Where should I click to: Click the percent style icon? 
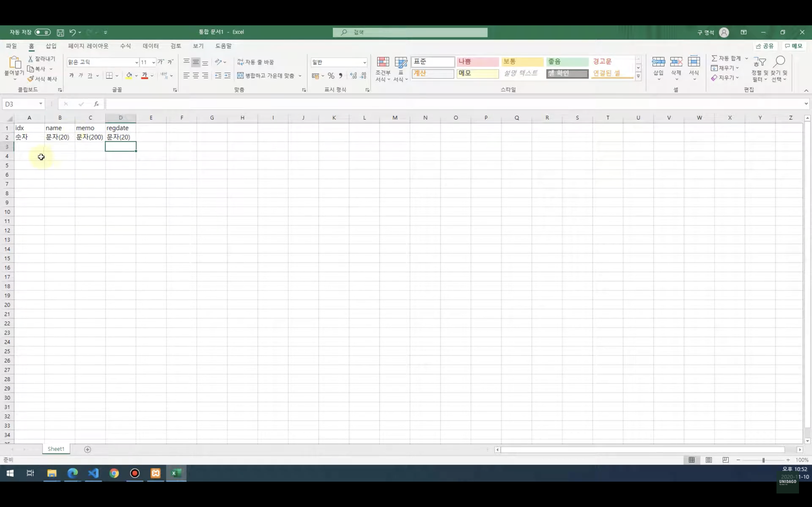(331, 76)
